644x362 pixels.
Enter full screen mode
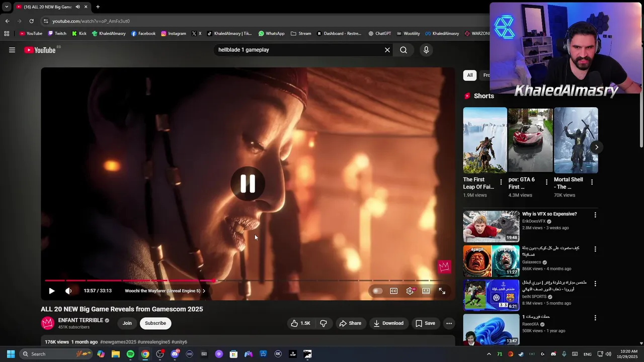pos(442,291)
